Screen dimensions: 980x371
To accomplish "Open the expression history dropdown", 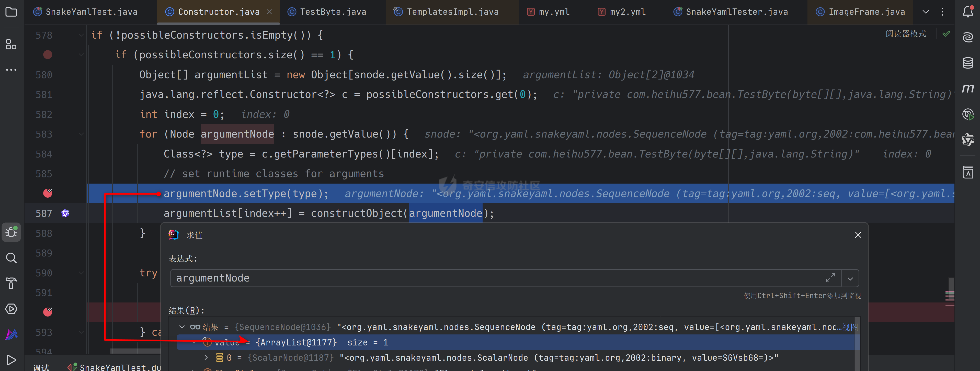I will point(850,278).
